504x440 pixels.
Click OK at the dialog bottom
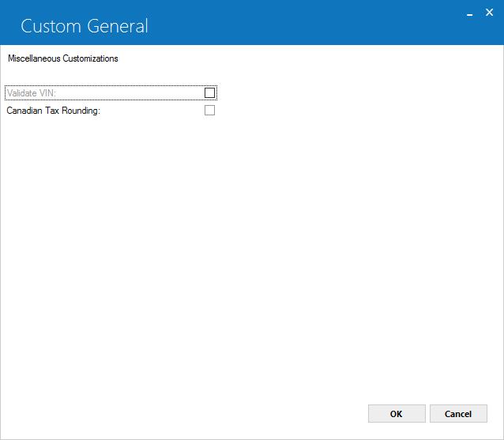coord(397,414)
